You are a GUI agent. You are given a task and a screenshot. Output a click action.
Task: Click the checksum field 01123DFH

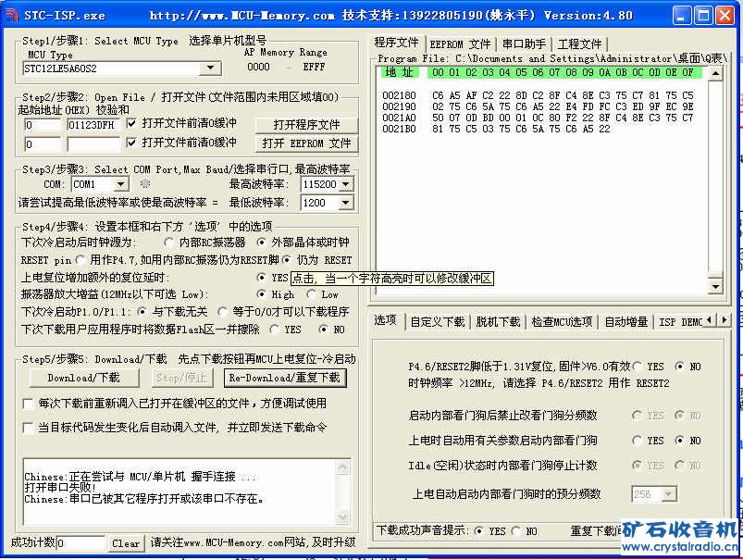tap(93, 125)
